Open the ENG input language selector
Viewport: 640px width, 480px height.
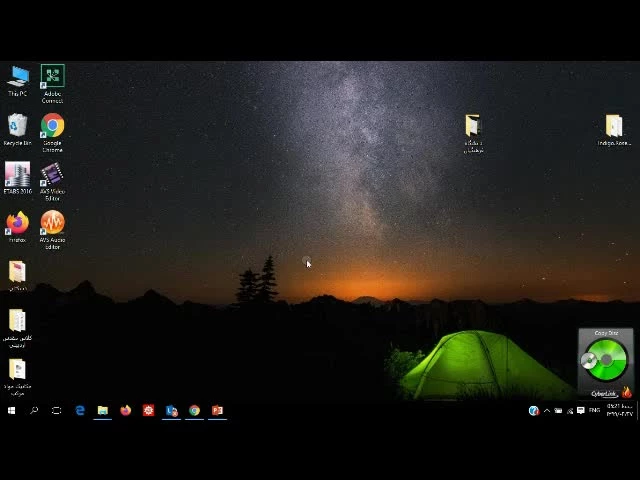click(x=594, y=410)
